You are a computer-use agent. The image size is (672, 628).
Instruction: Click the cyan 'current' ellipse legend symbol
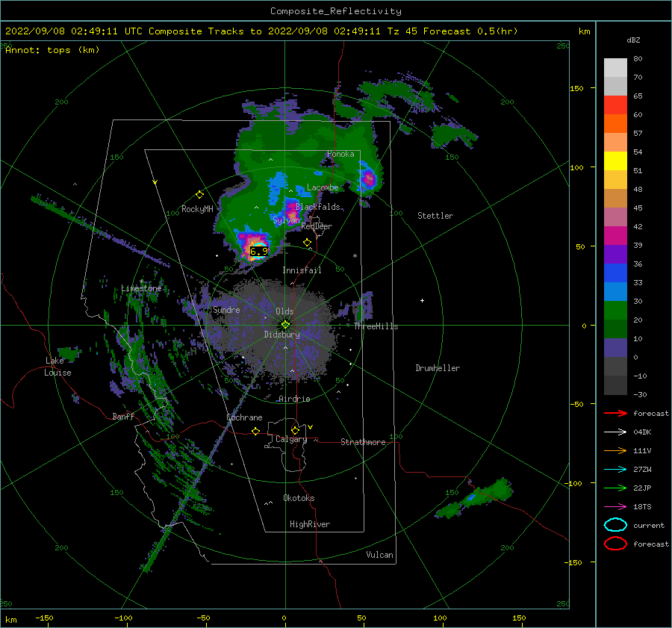tap(615, 525)
